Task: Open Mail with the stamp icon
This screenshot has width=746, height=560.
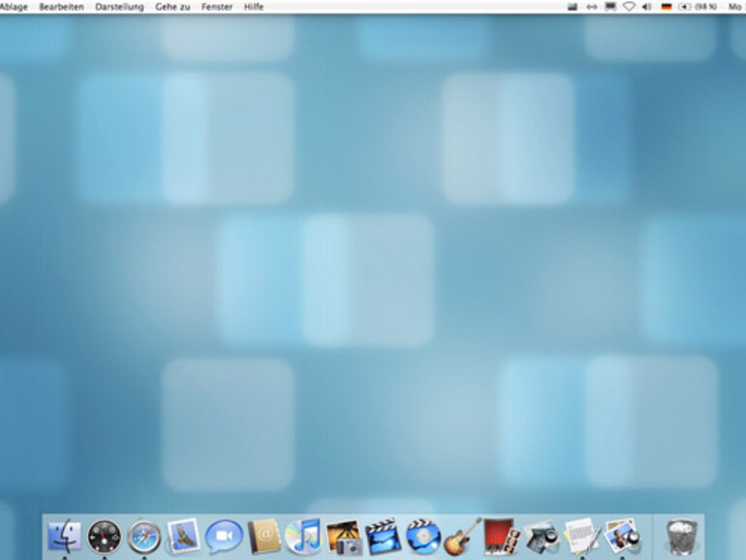Action: click(183, 536)
